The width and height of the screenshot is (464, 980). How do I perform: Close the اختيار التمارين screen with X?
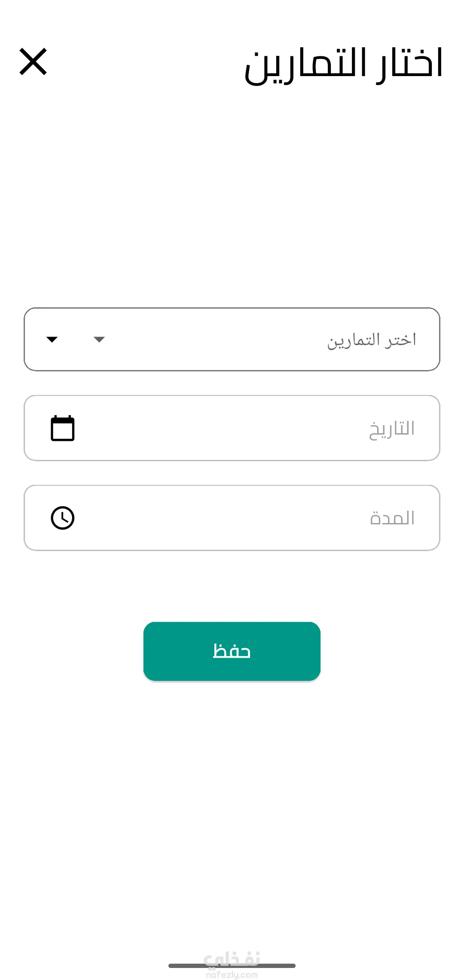[33, 62]
